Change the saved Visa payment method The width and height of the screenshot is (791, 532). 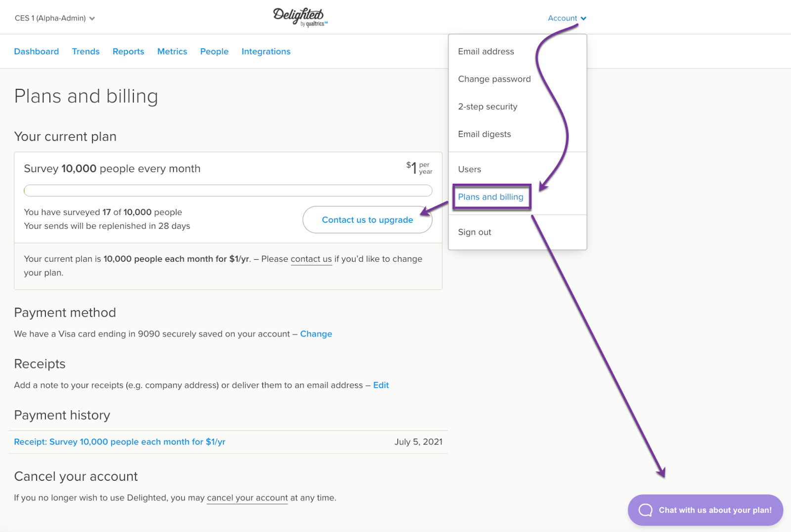coord(316,334)
